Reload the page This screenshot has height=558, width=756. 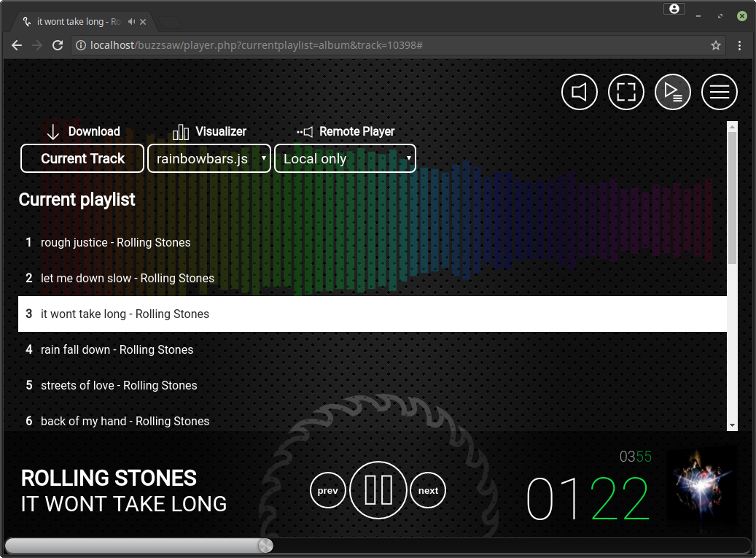(x=58, y=45)
